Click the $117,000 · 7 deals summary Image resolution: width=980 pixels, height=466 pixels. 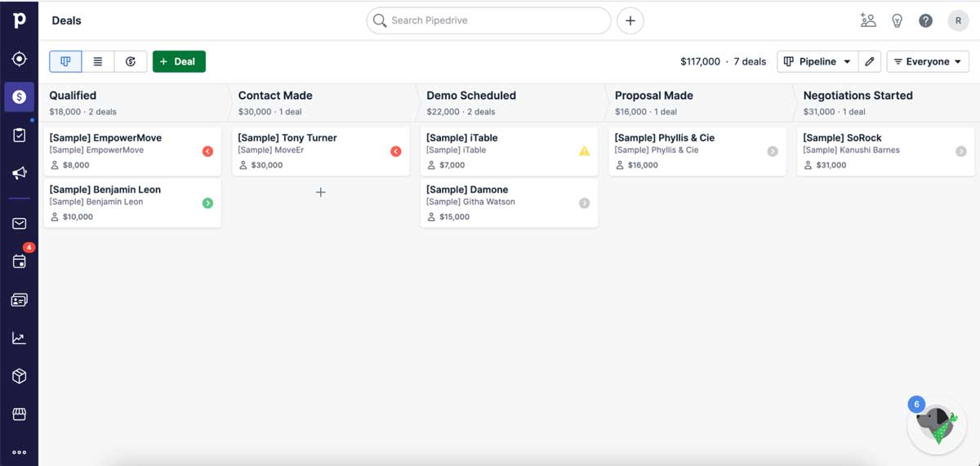pyautogui.click(x=723, y=61)
